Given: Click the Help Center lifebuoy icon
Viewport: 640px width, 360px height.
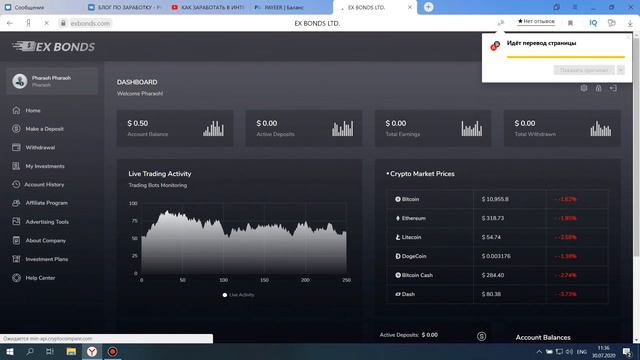Looking at the screenshot, I should coord(16,278).
